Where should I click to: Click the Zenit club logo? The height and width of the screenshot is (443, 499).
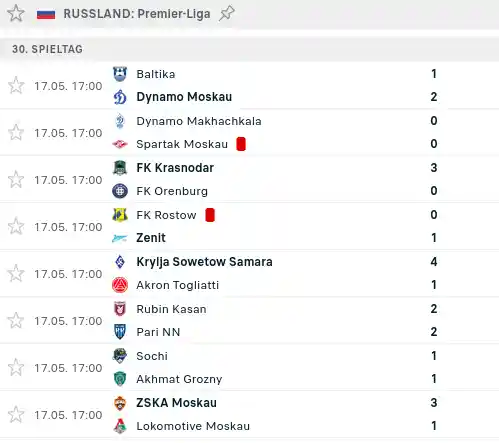[120, 238]
